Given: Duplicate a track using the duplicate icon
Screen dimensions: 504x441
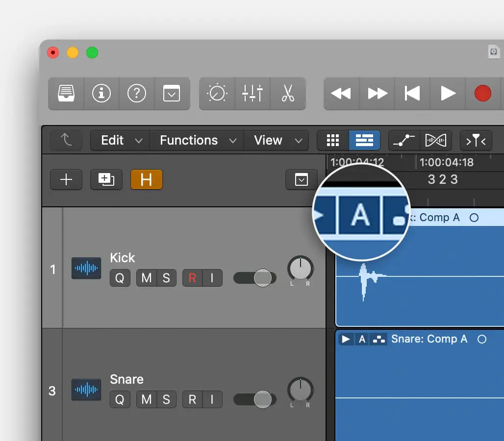Looking at the screenshot, I should point(106,179).
